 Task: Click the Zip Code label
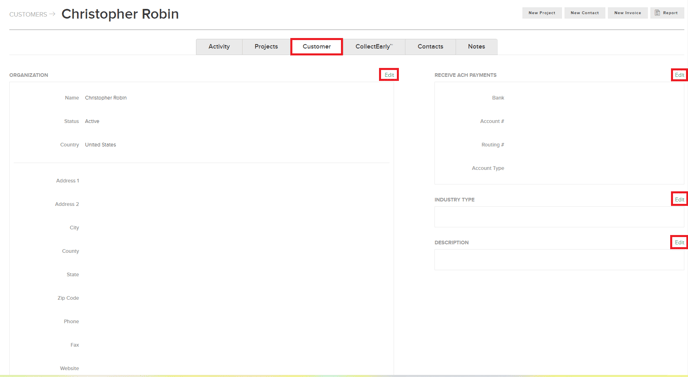coord(68,298)
